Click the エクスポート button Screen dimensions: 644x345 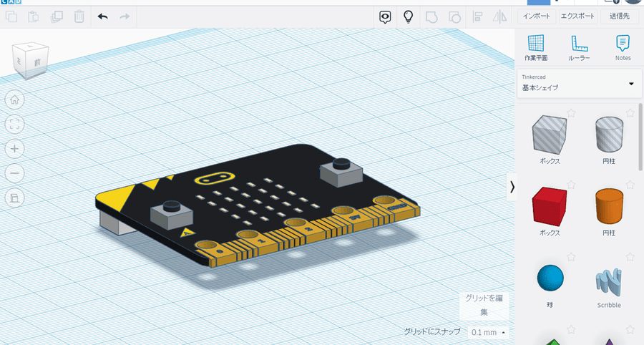577,16
